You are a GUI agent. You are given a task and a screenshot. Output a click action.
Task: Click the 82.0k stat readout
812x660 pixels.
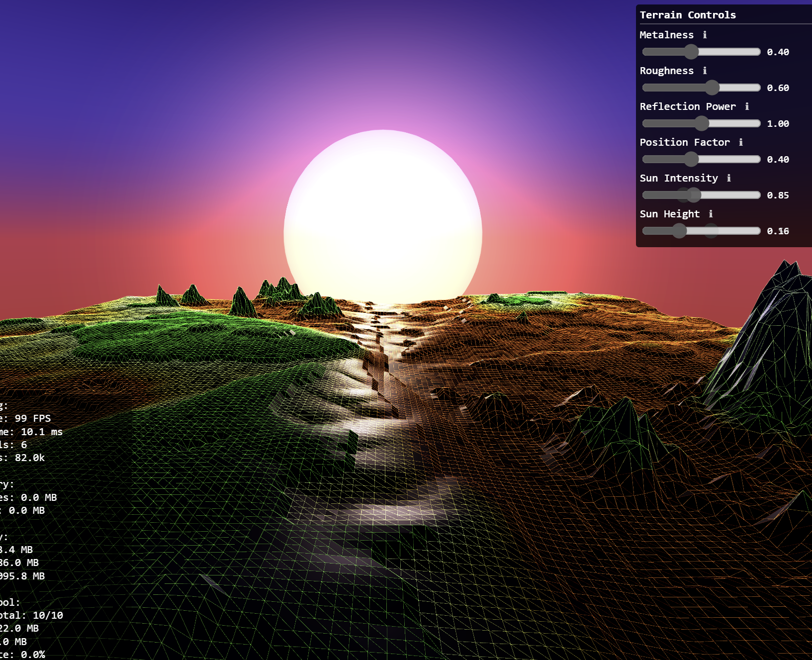click(30, 458)
